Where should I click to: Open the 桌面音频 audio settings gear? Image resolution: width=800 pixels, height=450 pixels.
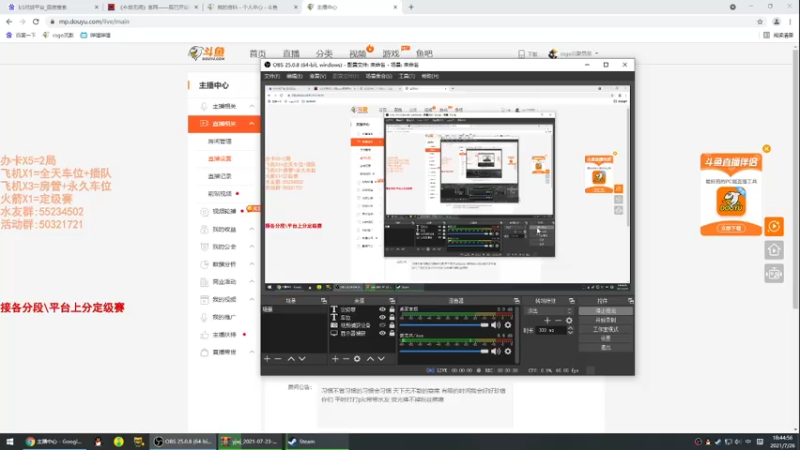coord(508,324)
